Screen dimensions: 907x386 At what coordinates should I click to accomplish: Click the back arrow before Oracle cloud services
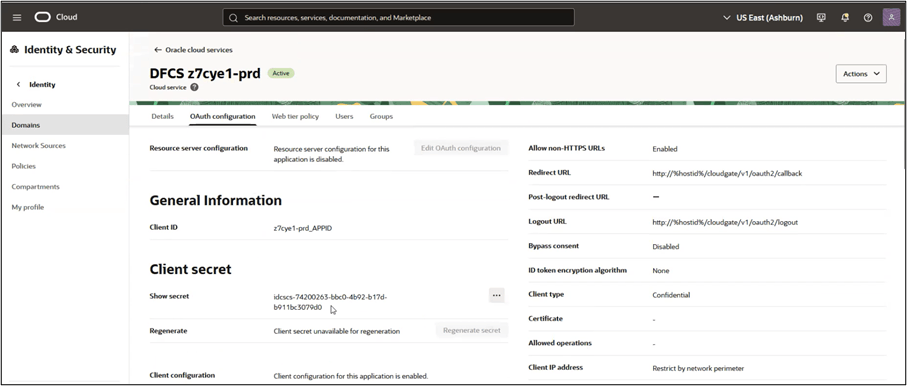(157, 50)
